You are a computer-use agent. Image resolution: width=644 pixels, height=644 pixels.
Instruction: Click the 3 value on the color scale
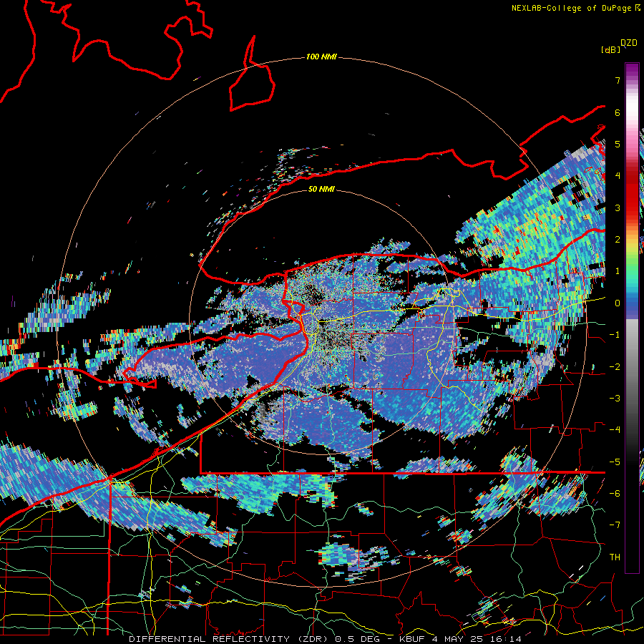(618, 208)
